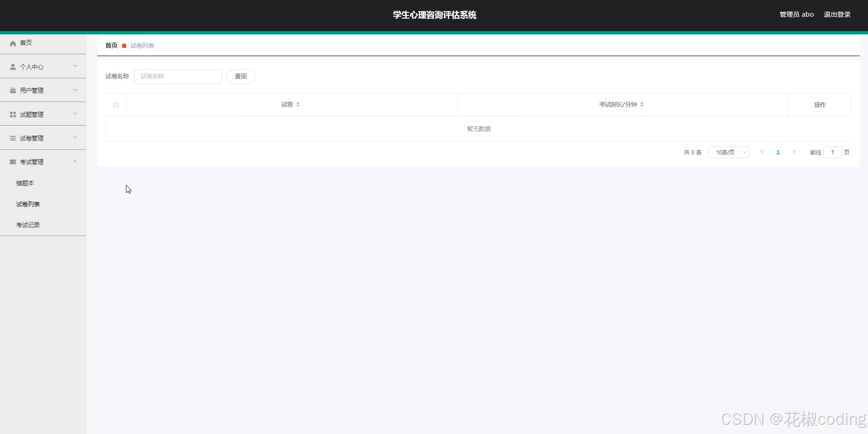Open the 10条/页 page size dropdown
The width and height of the screenshot is (868, 434).
pos(728,152)
